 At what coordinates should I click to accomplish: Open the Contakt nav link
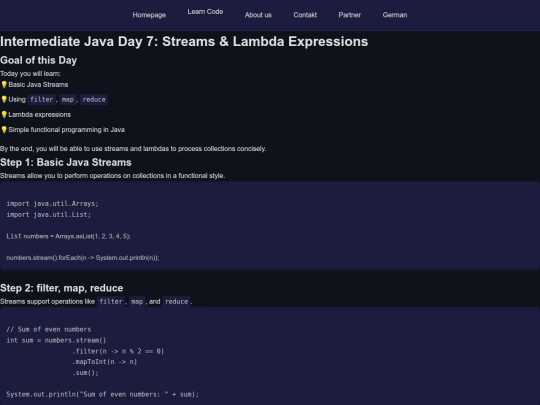pyautogui.click(x=305, y=15)
